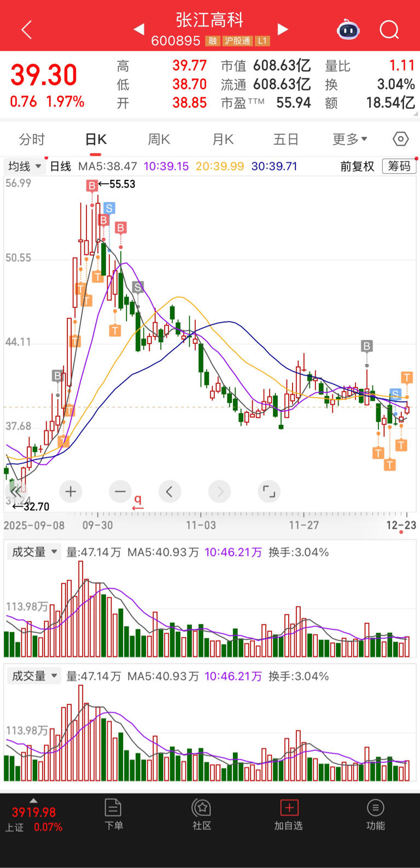Open 均线 indicator dropdown
The width and height of the screenshot is (420, 868).
25,166
